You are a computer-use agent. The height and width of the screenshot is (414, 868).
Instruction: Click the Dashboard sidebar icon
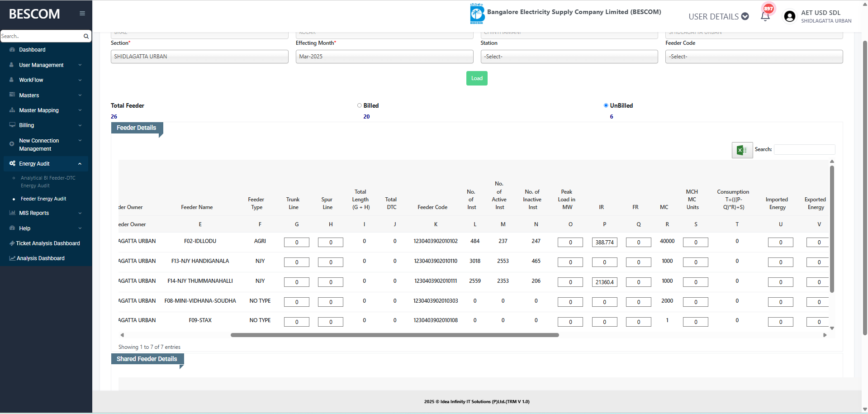pyautogui.click(x=12, y=50)
